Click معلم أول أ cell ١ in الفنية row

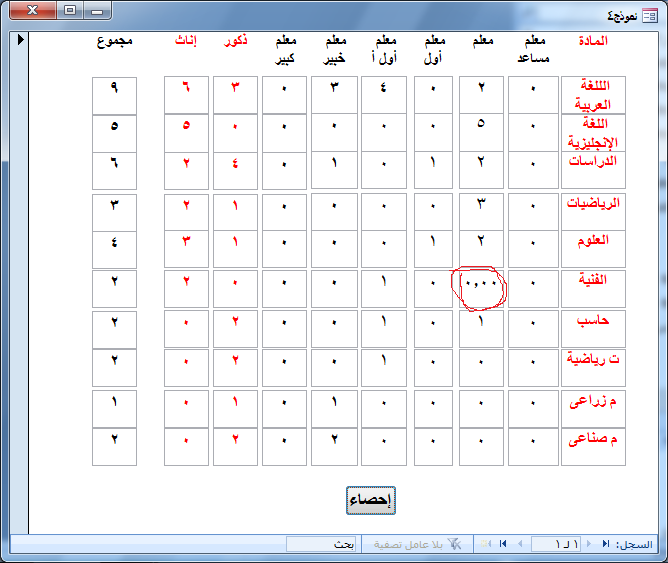click(384, 289)
